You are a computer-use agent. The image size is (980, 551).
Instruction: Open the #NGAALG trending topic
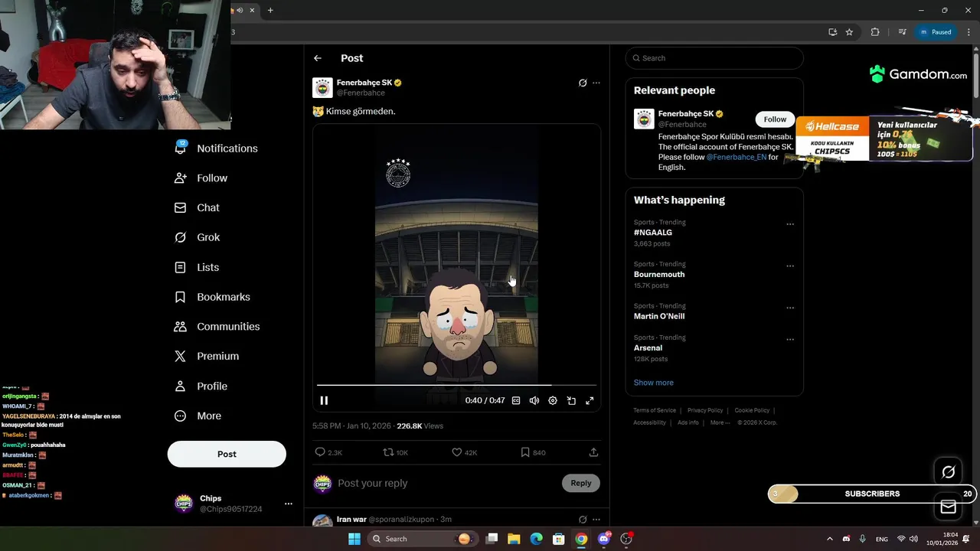tap(653, 233)
